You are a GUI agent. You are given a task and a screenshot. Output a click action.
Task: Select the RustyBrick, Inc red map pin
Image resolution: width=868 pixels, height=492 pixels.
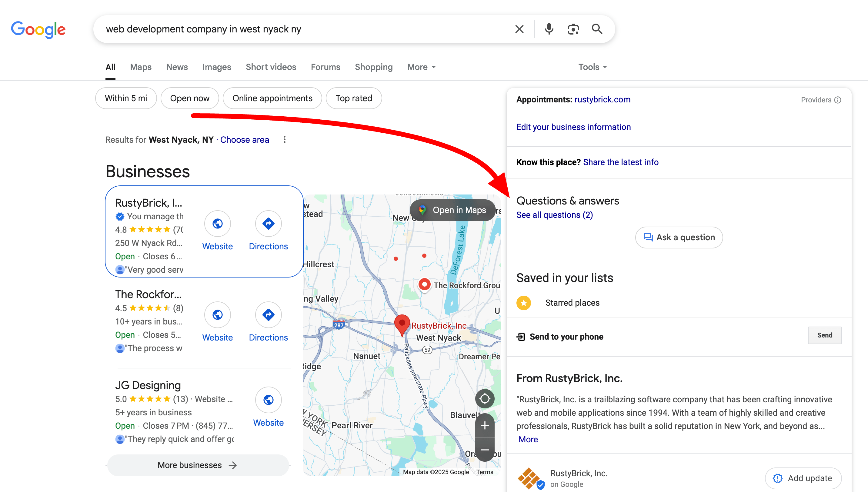[x=402, y=325]
